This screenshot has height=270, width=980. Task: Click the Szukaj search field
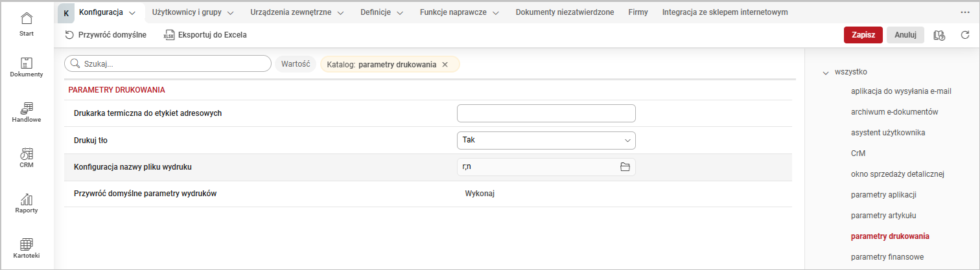(x=168, y=63)
